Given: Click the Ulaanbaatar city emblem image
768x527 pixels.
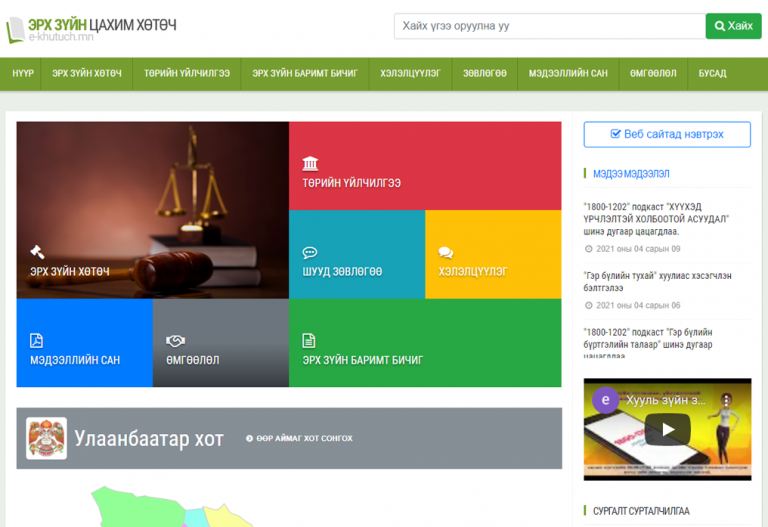Looking at the screenshot, I should tap(47, 438).
